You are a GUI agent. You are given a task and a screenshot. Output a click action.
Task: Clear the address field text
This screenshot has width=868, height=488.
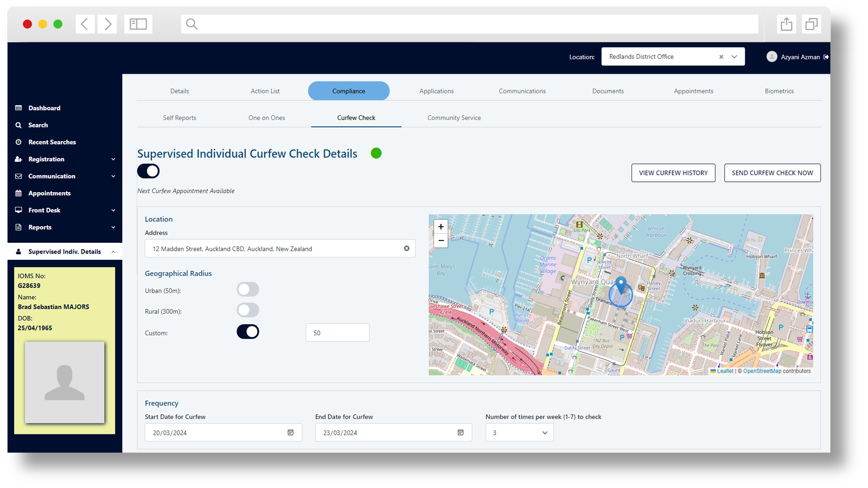[407, 248]
